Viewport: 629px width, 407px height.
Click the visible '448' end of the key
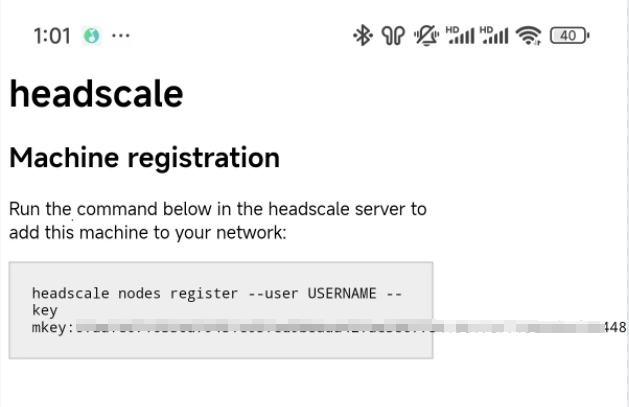(x=615, y=327)
